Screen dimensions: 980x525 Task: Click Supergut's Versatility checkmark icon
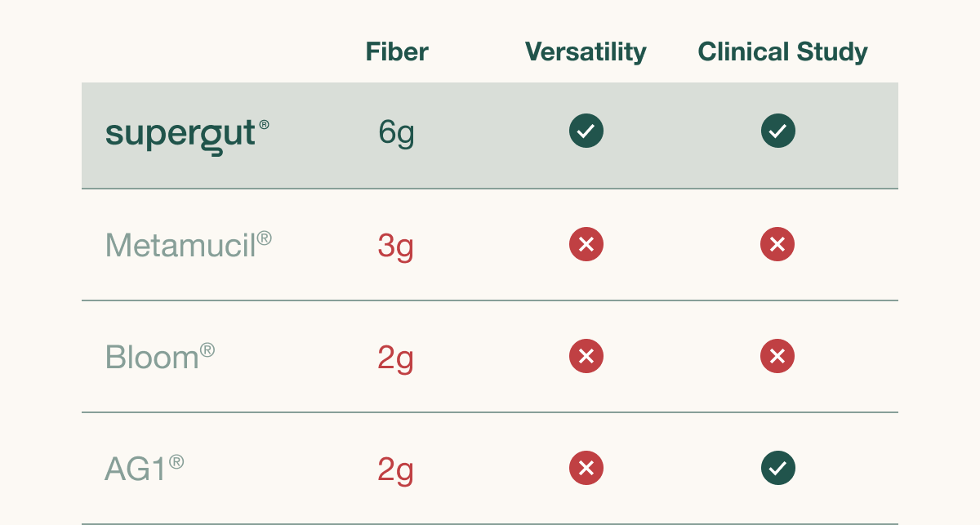pyautogui.click(x=586, y=131)
